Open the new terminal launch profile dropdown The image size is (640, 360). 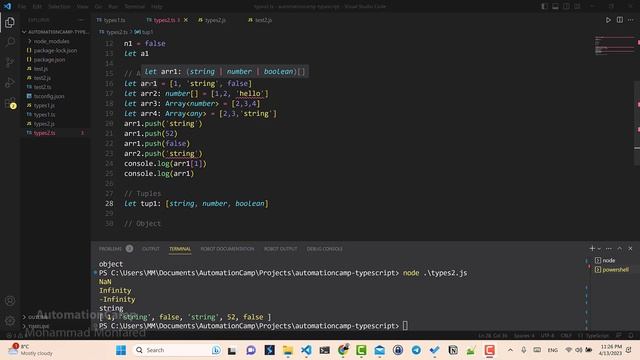(599, 249)
